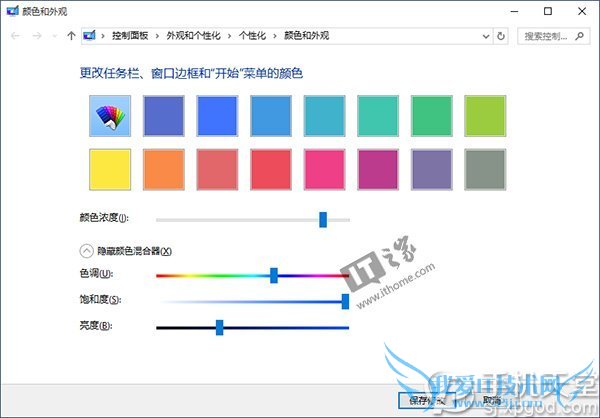Pick the muted violet swatch

(x=431, y=170)
